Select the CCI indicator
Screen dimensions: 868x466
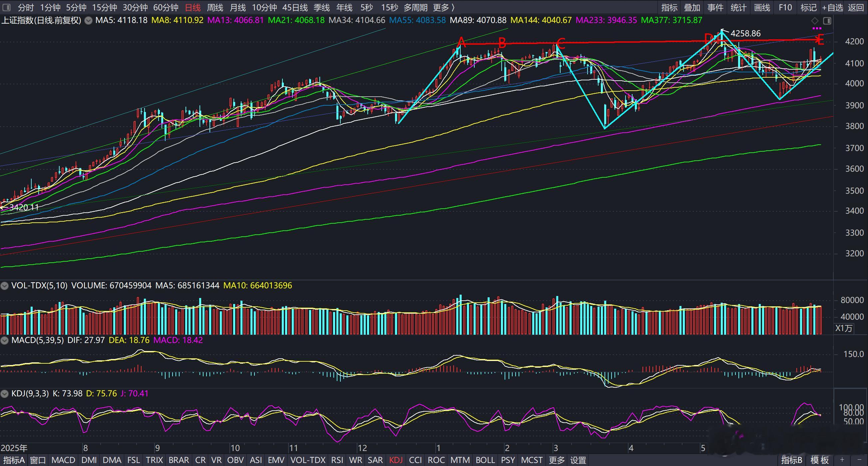pyautogui.click(x=415, y=460)
